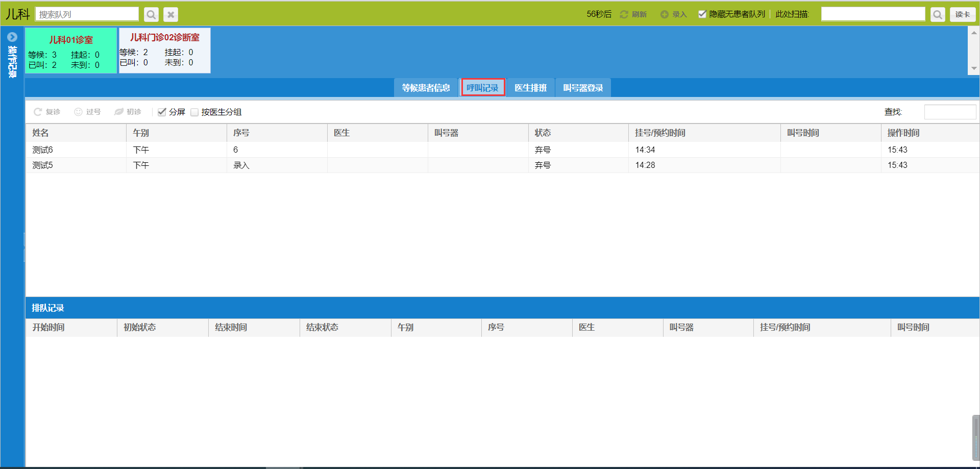Focus the 搜索队列 search field
The height and width of the screenshot is (469, 980).
87,14
